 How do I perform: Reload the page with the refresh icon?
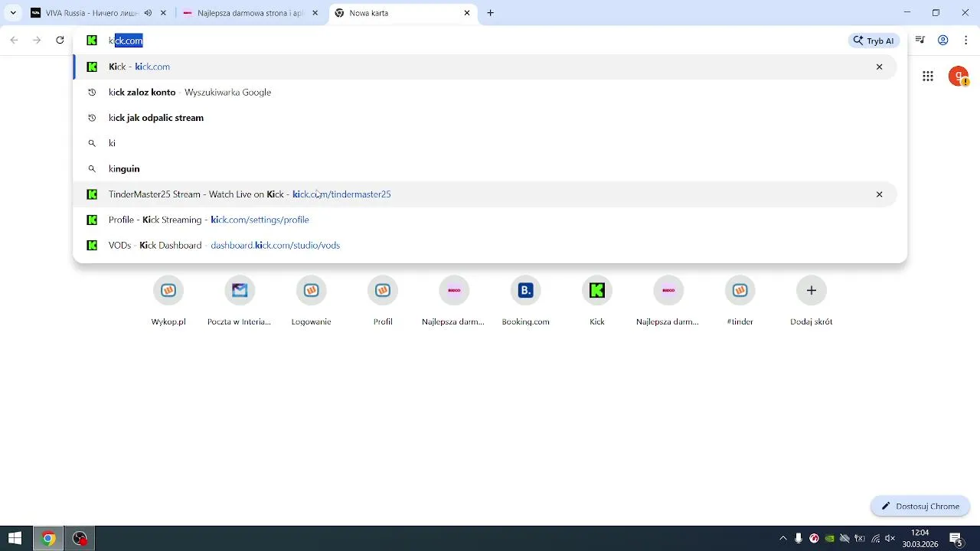pos(60,41)
